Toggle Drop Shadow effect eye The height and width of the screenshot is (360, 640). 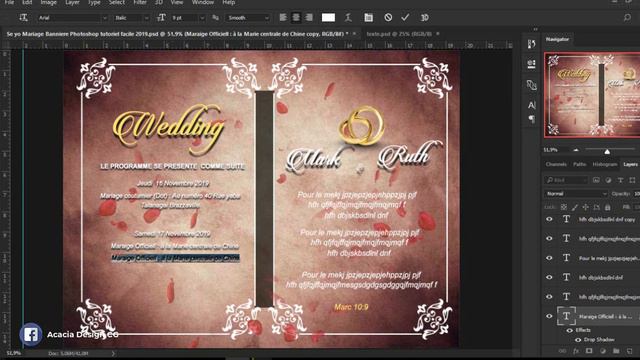click(578, 340)
